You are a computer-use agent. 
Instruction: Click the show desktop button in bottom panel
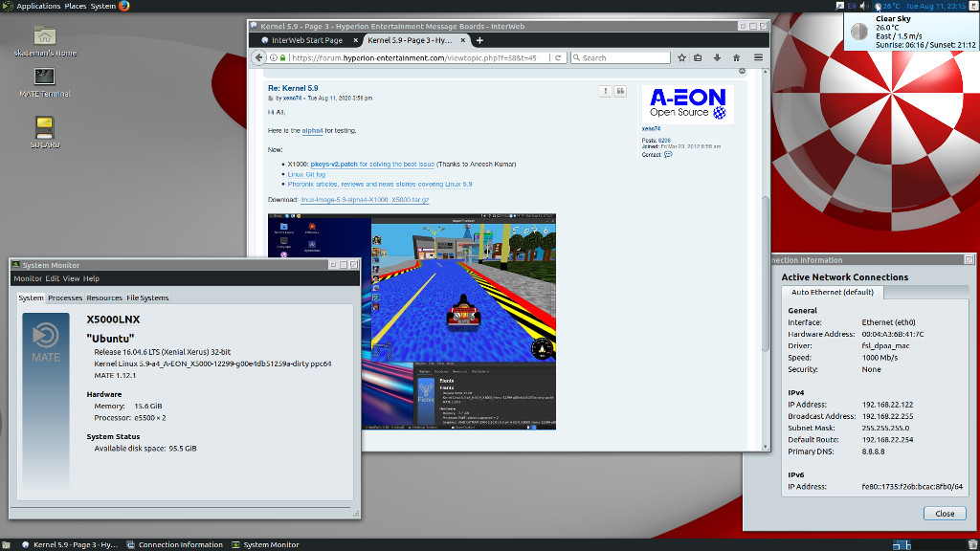point(6,544)
